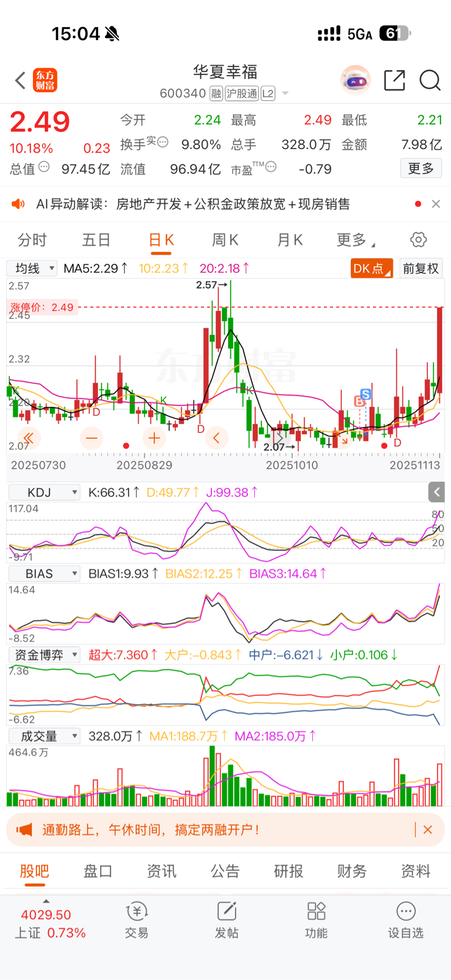Open the BIAS indicator dropdown
The image size is (451, 980).
click(44, 574)
